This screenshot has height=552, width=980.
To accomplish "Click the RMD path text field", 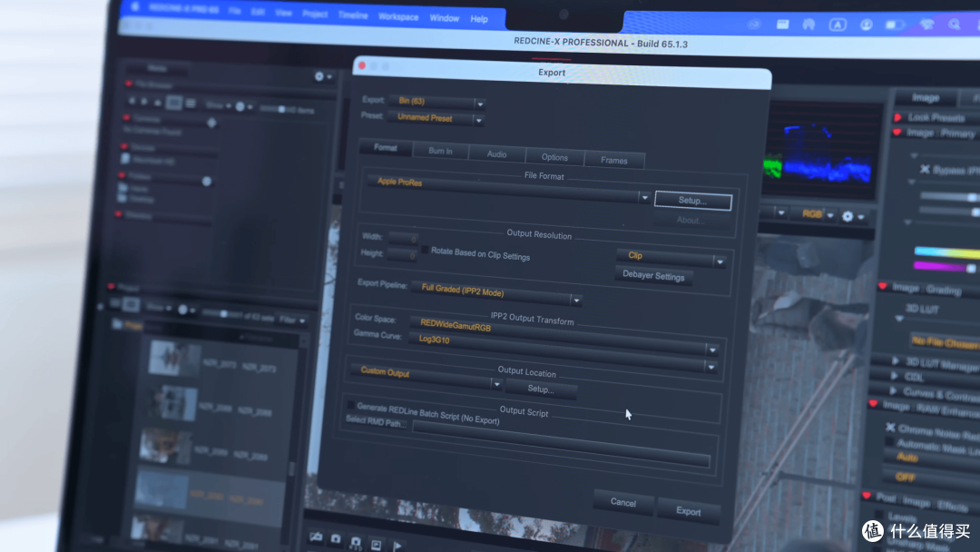I will click(562, 444).
